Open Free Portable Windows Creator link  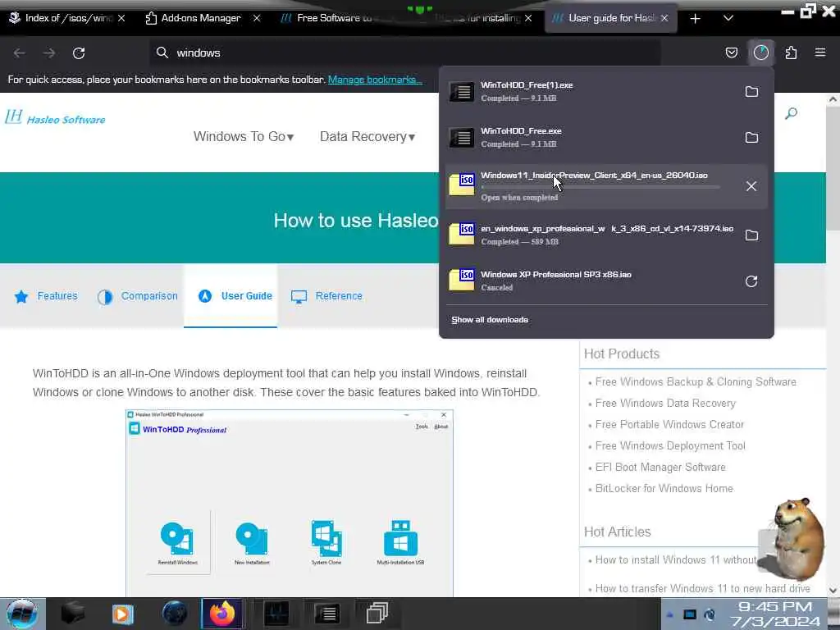pos(669,425)
